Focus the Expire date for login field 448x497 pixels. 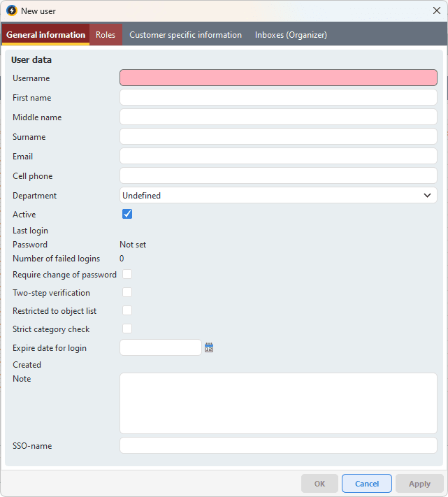tap(161, 347)
